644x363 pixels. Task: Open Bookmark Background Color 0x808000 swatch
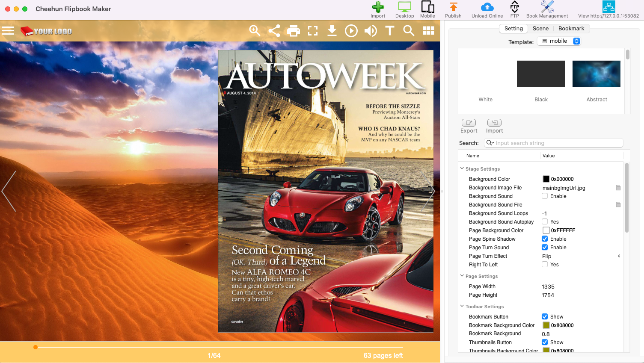[x=546, y=325]
